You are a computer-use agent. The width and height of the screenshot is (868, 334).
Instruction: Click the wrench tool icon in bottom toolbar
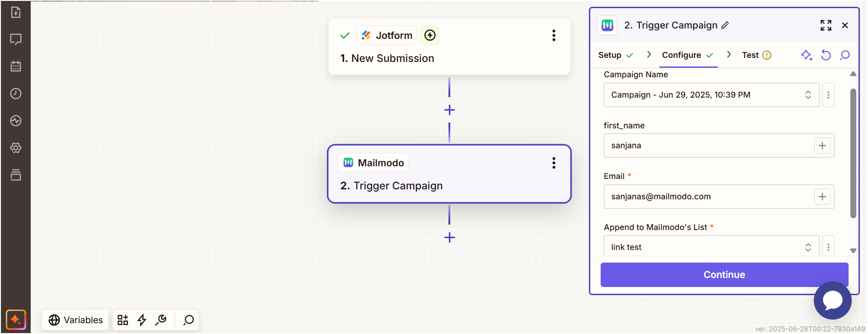click(x=161, y=320)
